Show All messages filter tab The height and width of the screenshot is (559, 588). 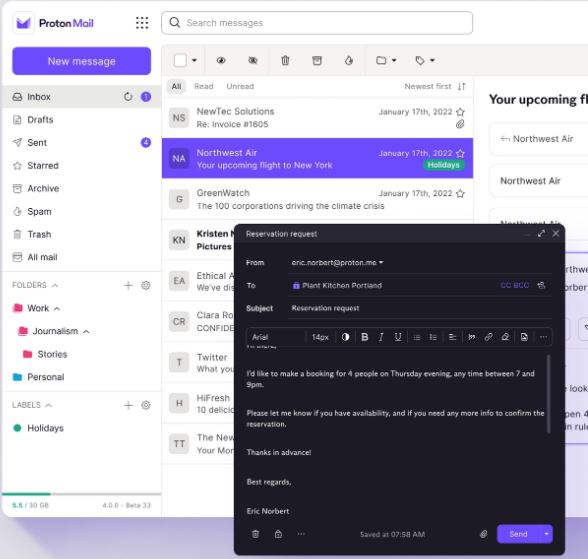(176, 87)
